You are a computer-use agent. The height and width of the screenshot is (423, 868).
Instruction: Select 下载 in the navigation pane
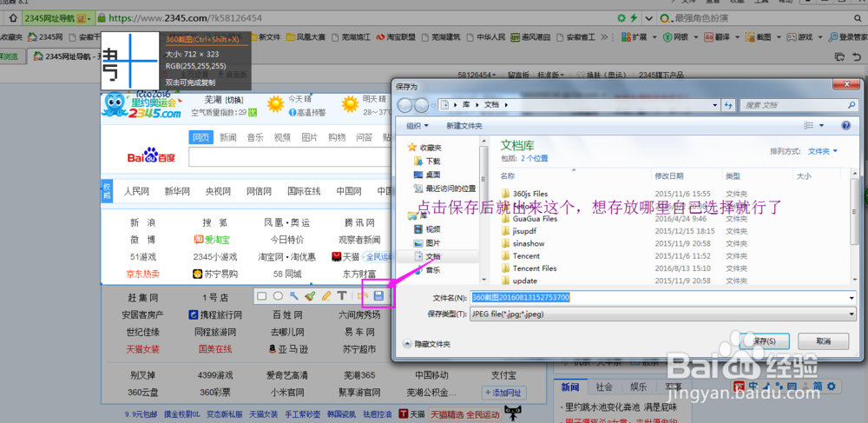[427, 161]
